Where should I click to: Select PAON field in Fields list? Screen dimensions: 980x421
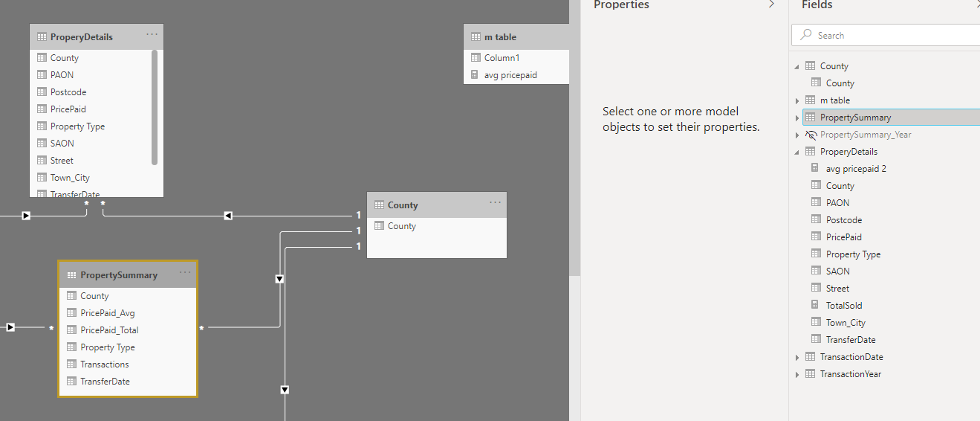point(837,203)
